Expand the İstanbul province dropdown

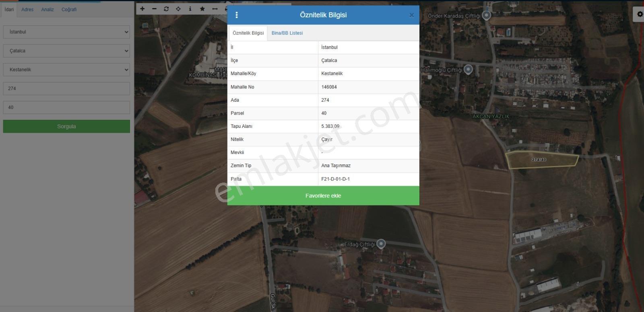coord(66,32)
